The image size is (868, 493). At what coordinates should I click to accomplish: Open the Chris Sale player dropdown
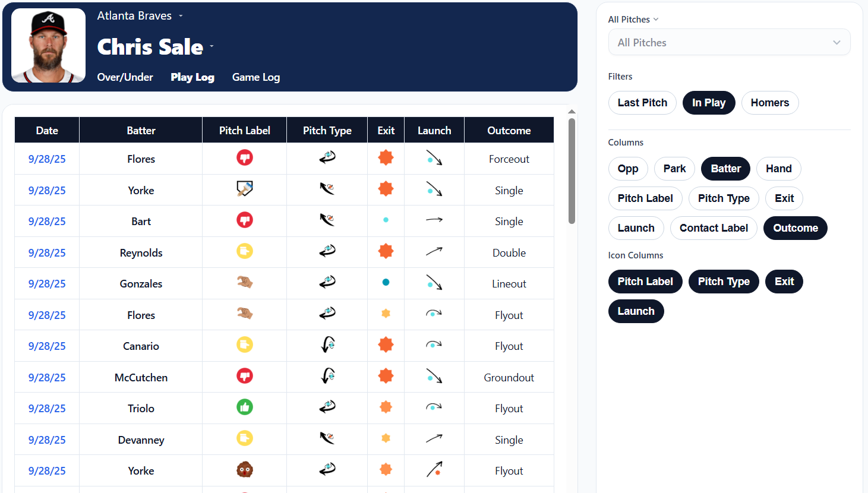(x=212, y=47)
